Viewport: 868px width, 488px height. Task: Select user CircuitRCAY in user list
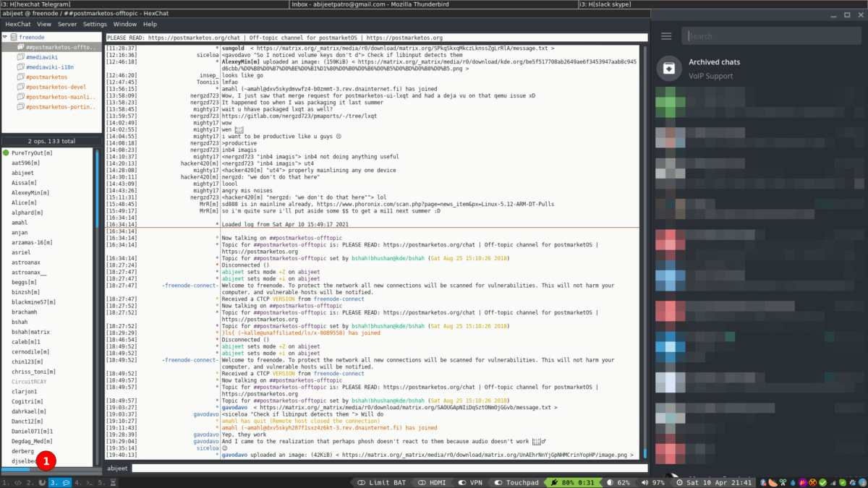click(x=29, y=382)
